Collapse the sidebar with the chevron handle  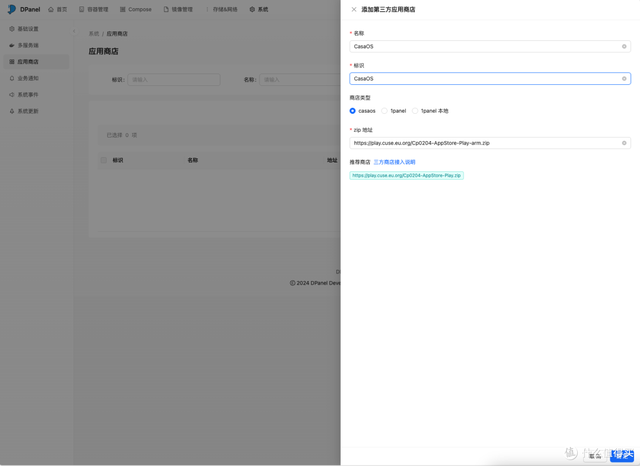tap(74, 31)
